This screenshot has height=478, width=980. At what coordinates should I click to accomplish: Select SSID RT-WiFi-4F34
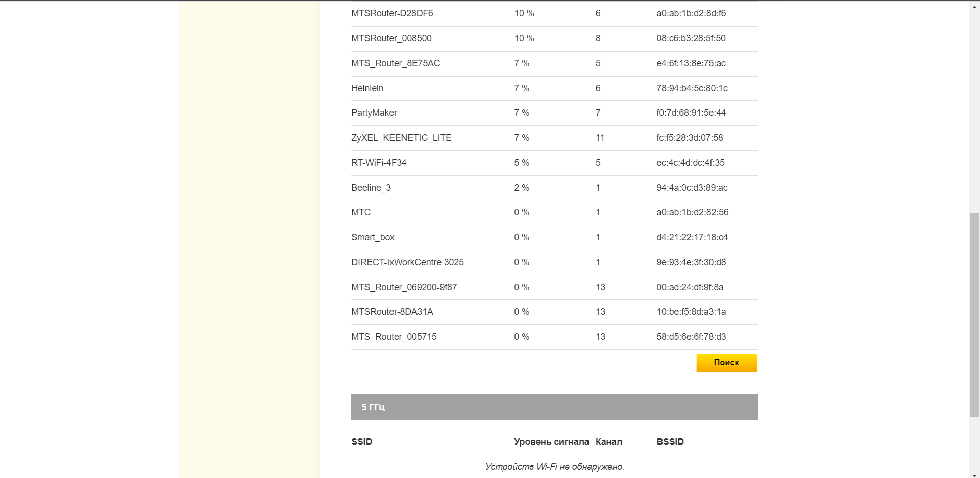pos(379,163)
